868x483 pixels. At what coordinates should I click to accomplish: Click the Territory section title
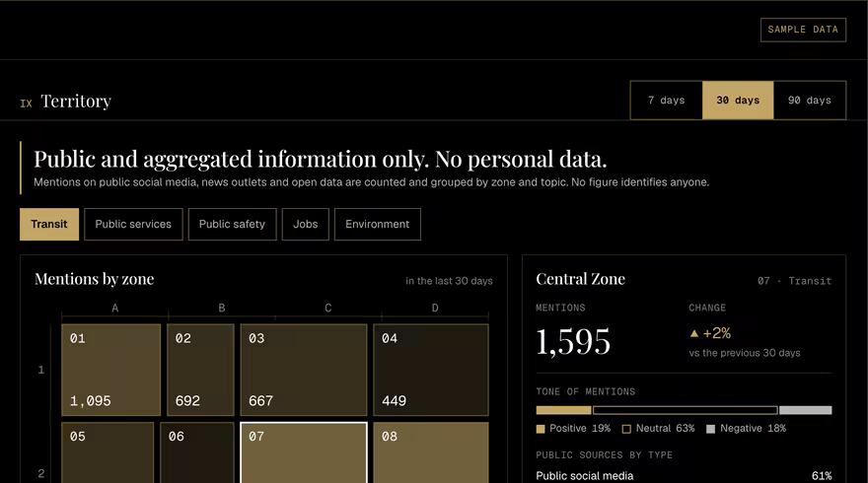76,102
